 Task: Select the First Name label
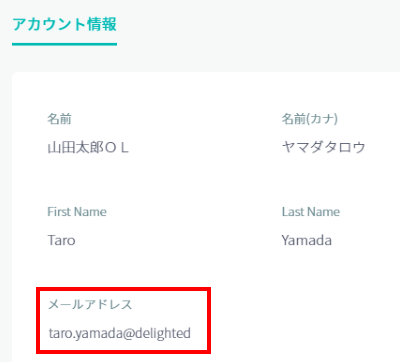pos(77,212)
